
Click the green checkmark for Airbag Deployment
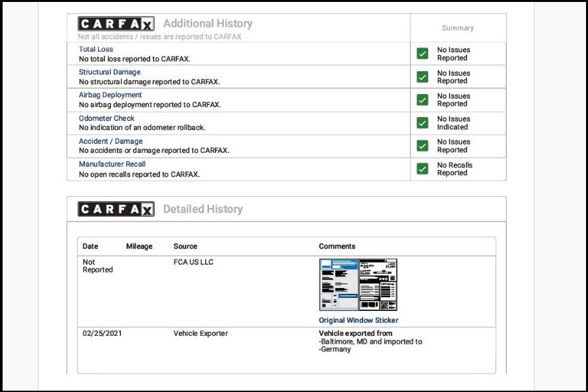[x=423, y=100]
